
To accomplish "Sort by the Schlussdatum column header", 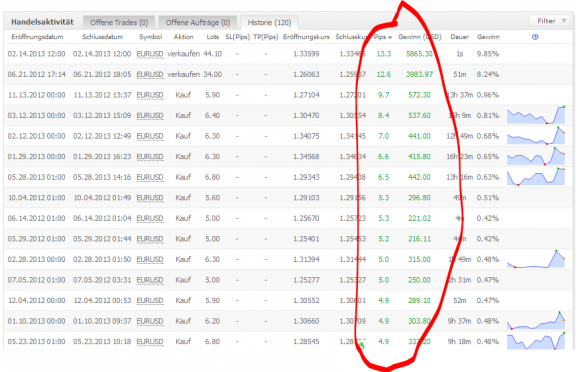I will tap(102, 37).
